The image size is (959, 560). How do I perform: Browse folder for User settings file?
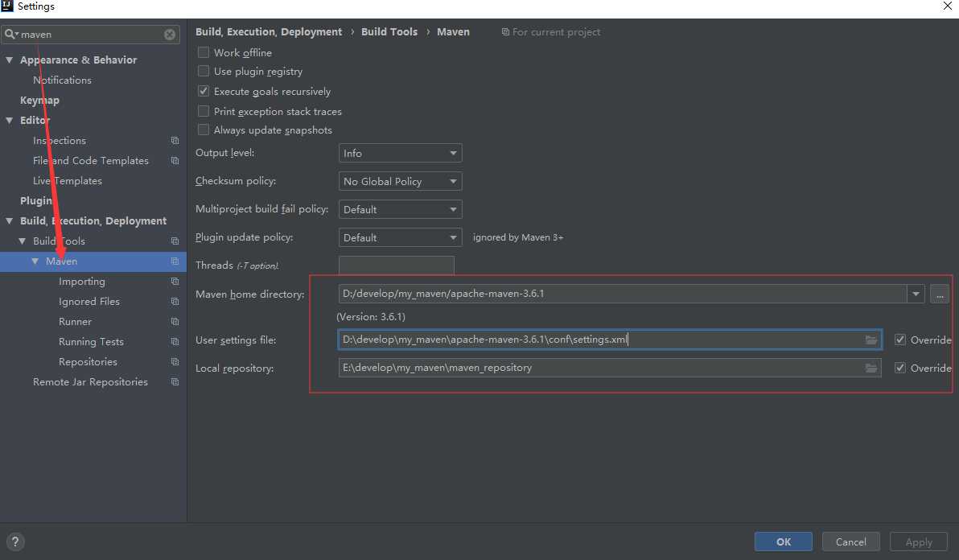point(871,340)
